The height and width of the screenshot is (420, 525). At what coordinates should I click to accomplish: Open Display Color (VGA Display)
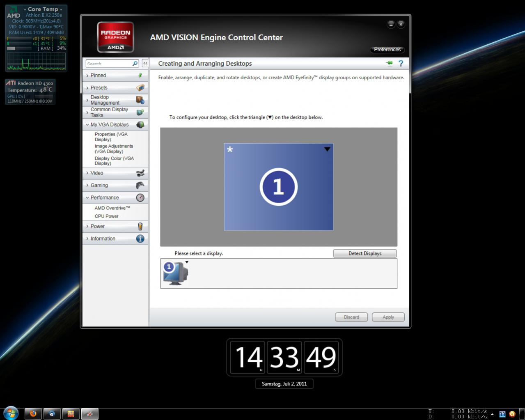tap(114, 161)
